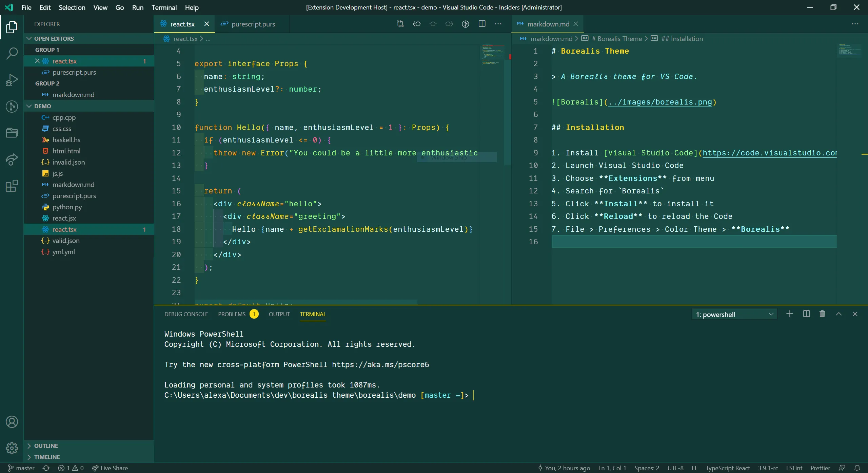Click the 3.9.1-rc TypeScript version item
The image size is (868, 473).
(768, 468)
